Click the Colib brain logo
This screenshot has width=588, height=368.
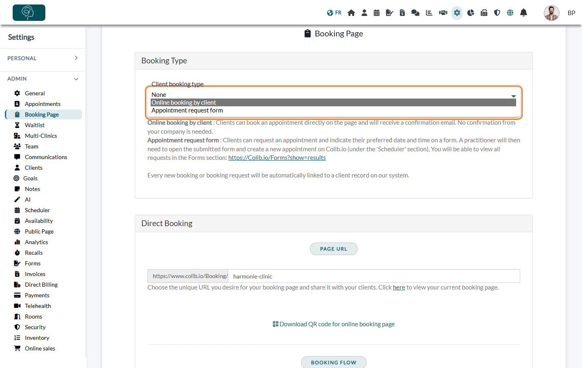tap(29, 13)
